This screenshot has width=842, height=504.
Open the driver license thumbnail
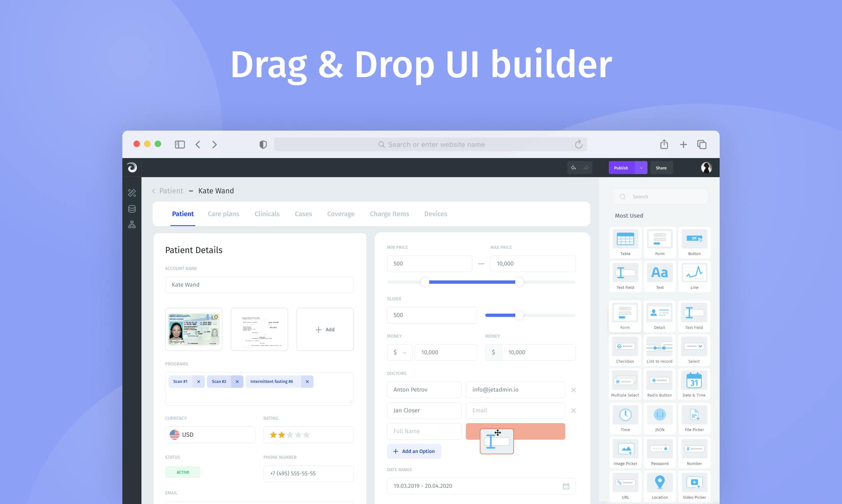194,329
